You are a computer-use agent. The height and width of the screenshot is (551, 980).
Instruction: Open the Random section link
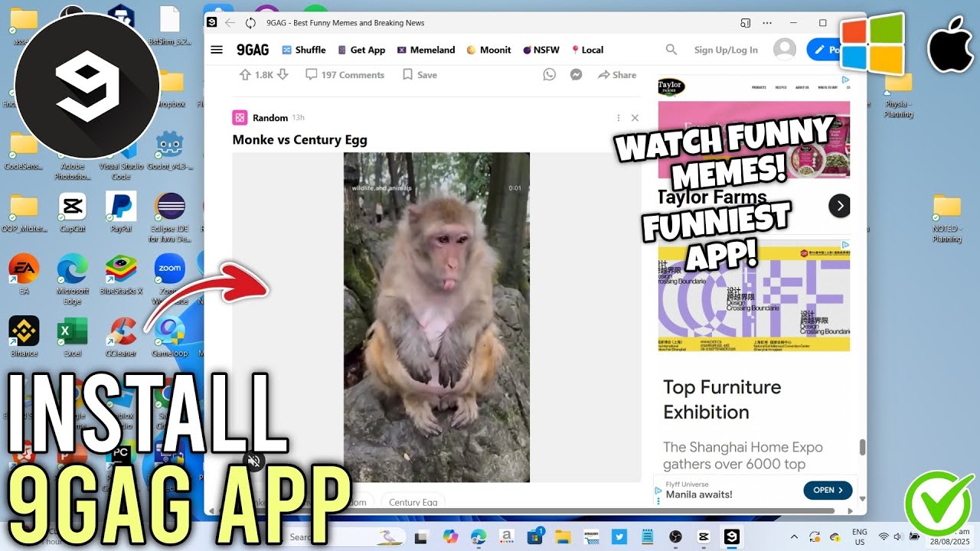coord(269,118)
